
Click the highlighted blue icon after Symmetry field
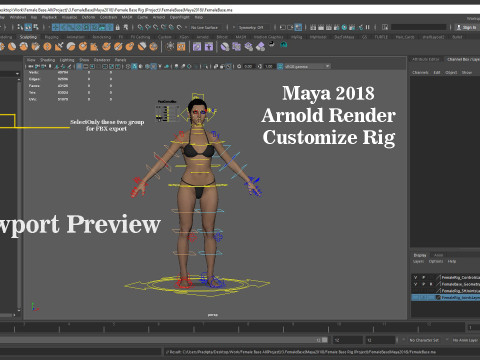298,27
